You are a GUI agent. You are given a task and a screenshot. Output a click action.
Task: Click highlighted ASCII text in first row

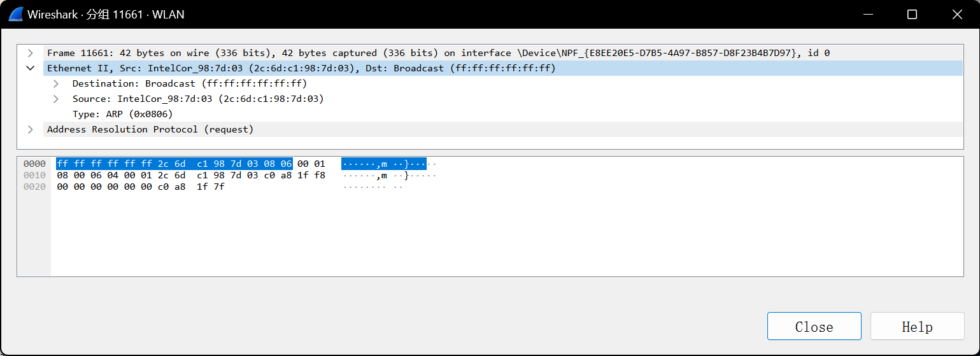(x=384, y=164)
